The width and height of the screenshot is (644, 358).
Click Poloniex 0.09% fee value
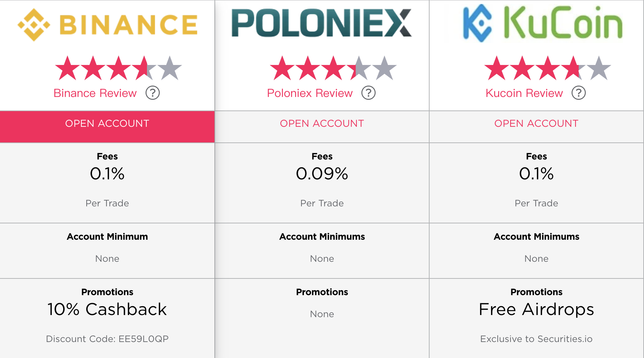click(322, 174)
